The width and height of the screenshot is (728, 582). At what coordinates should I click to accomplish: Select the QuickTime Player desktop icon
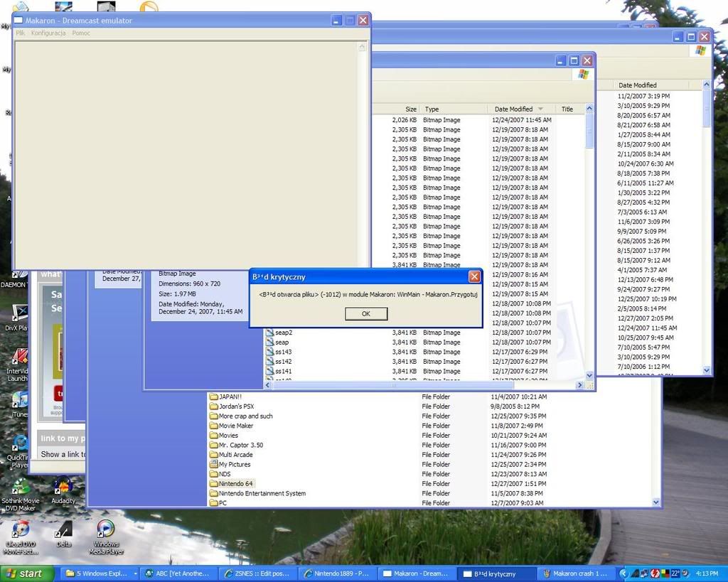click(19, 451)
